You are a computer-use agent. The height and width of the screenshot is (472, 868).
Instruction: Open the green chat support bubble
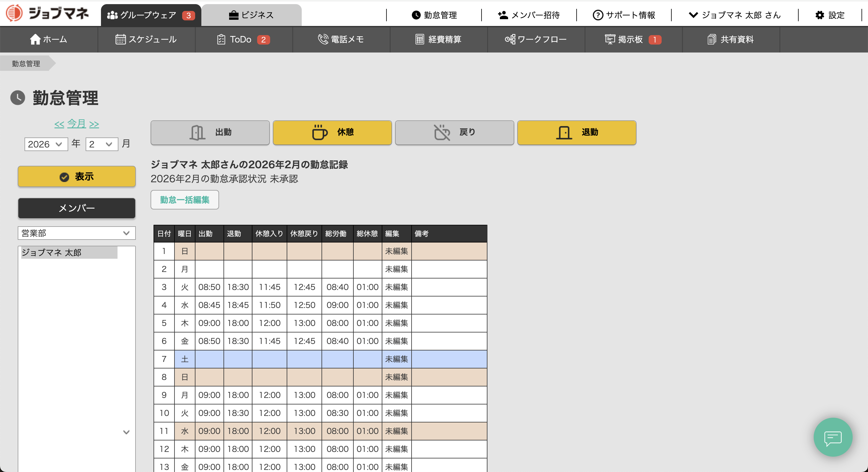tap(833, 437)
